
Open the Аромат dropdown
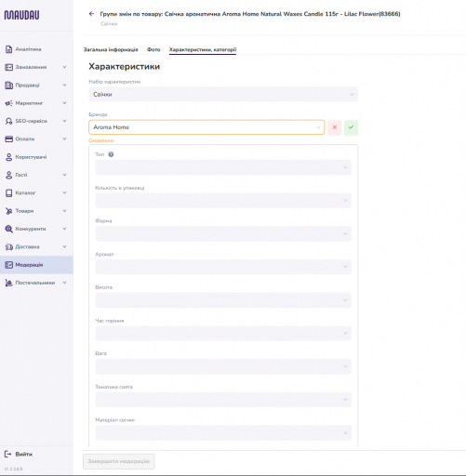tap(223, 267)
